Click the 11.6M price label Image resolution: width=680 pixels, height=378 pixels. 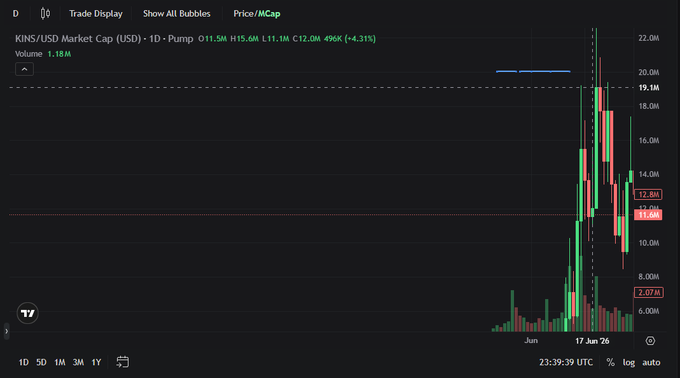click(x=648, y=215)
